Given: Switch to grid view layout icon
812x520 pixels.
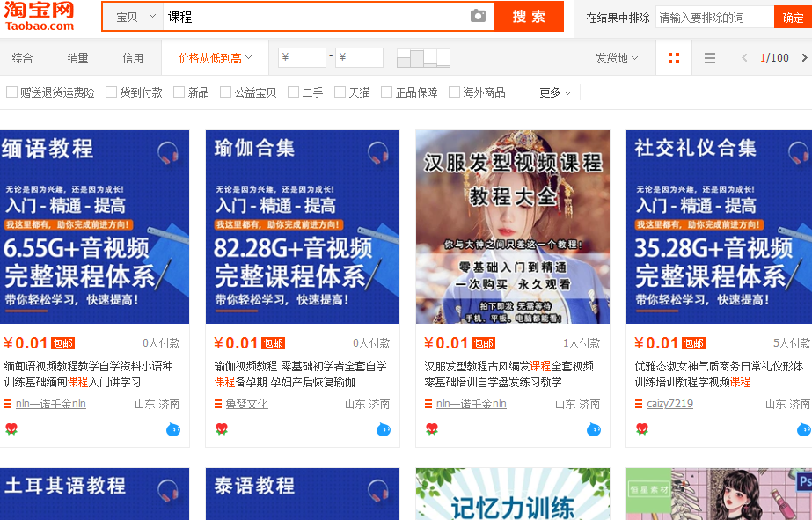Looking at the screenshot, I should pyautogui.click(x=674, y=58).
